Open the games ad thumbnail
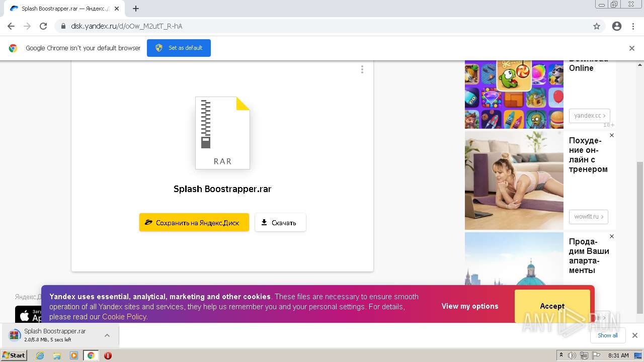Viewport: 644px width, 362px height. pos(514,95)
